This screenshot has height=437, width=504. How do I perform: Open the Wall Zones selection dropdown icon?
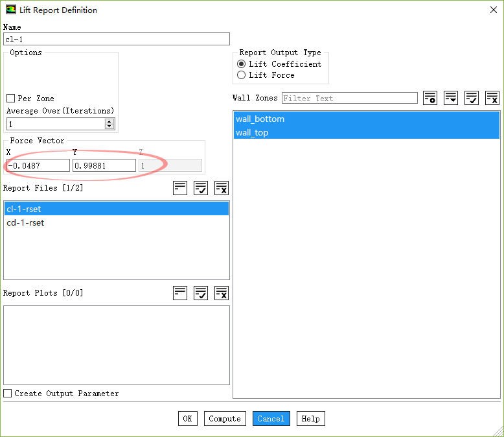pos(451,98)
